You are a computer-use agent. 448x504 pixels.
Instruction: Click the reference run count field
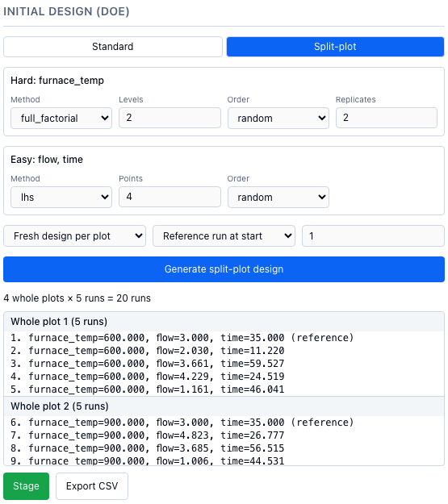point(373,236)
